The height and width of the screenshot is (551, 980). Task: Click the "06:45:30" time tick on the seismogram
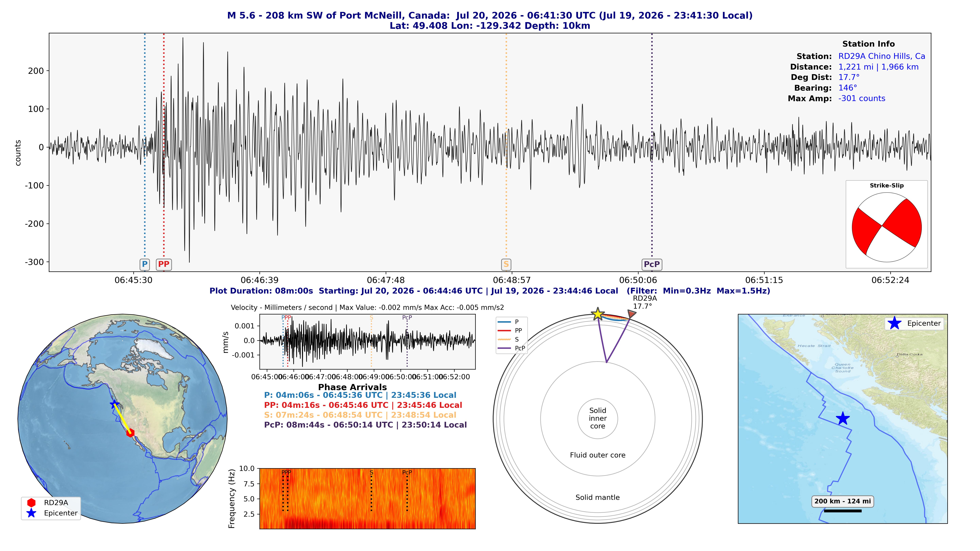tap(134, 280)
